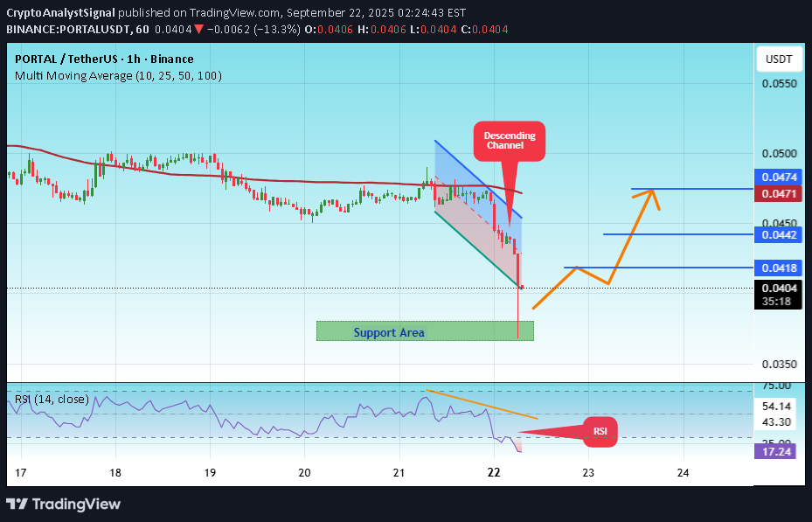This screenshot has width=812, height=522.
Task: Click the red RSI callout label
Action: pyautogui.click(x=600, y=432)
